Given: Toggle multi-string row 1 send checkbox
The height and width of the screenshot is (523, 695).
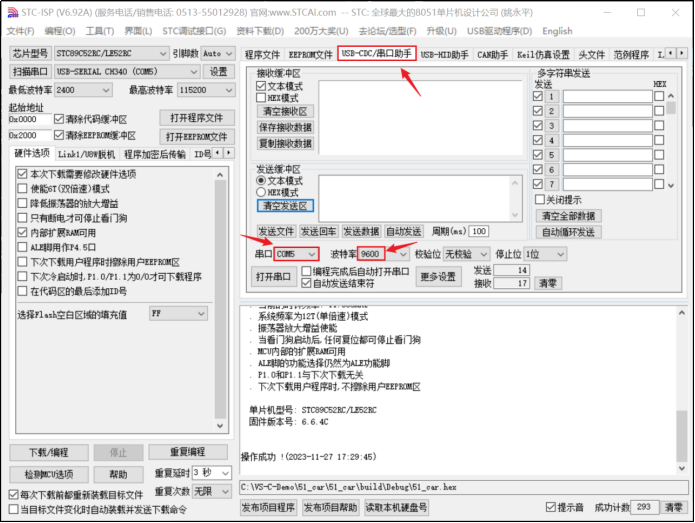Looking at the screenshot, I should click(538, 96).
